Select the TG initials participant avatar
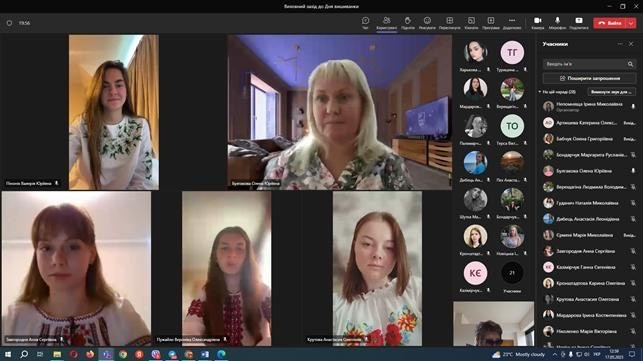Image resolution: width=643 pixels, height=361 pixels. pos(512,52)
